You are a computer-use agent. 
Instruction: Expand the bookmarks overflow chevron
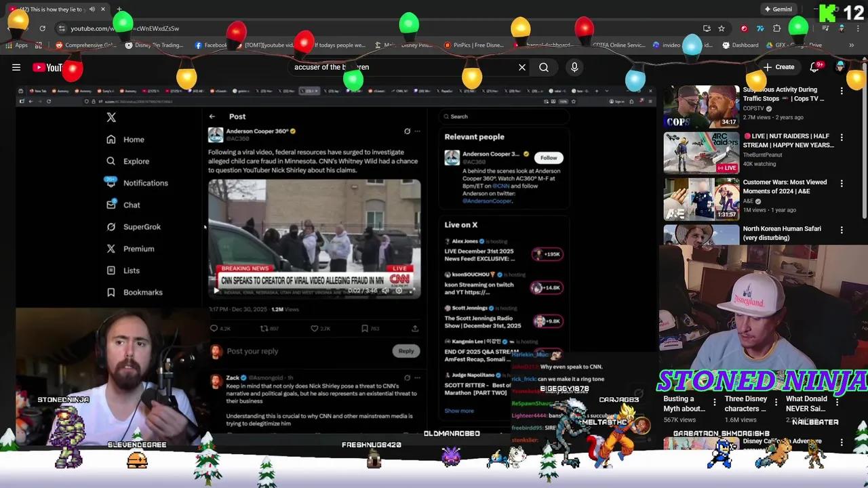pos(851,45)
